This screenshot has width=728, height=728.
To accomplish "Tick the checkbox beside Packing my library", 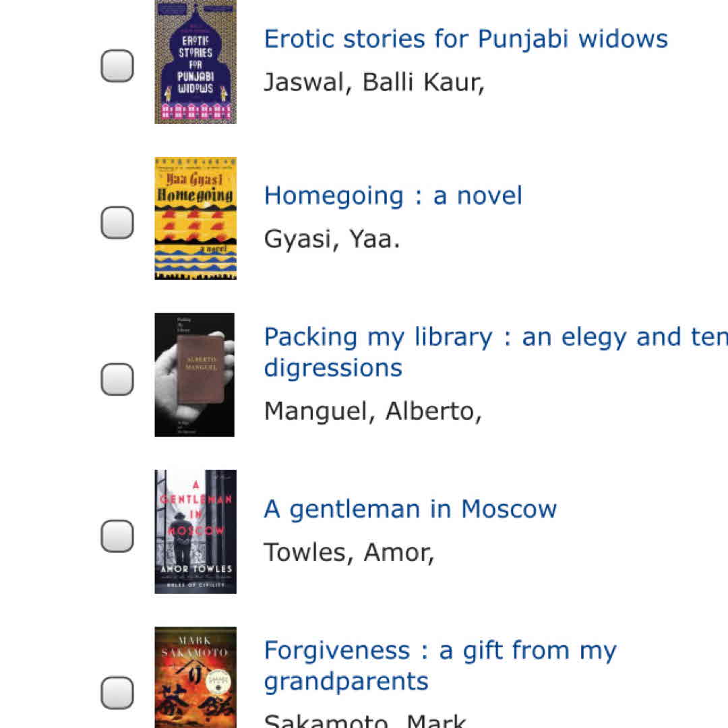I will tap(117, 379).
